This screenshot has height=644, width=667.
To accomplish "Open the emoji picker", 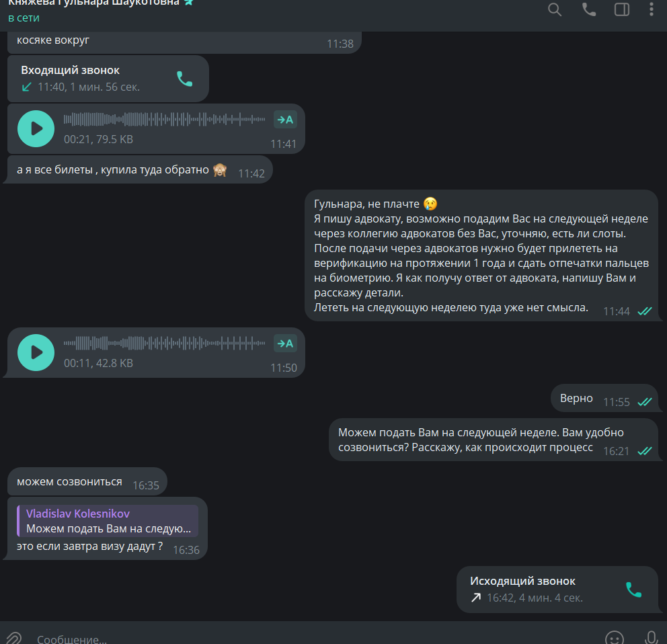I will (x=615, y=638).
